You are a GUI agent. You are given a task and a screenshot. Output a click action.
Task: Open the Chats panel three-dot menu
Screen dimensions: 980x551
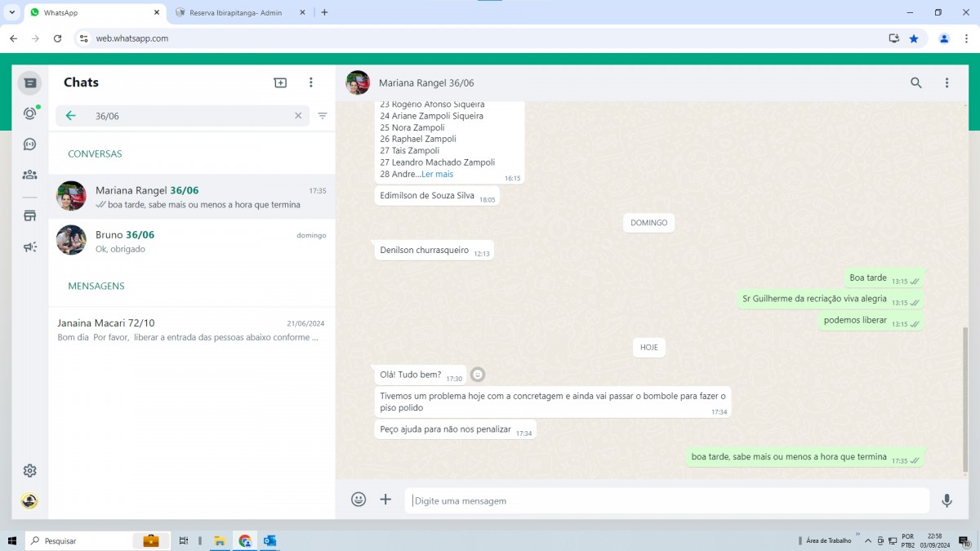[311, 82]
